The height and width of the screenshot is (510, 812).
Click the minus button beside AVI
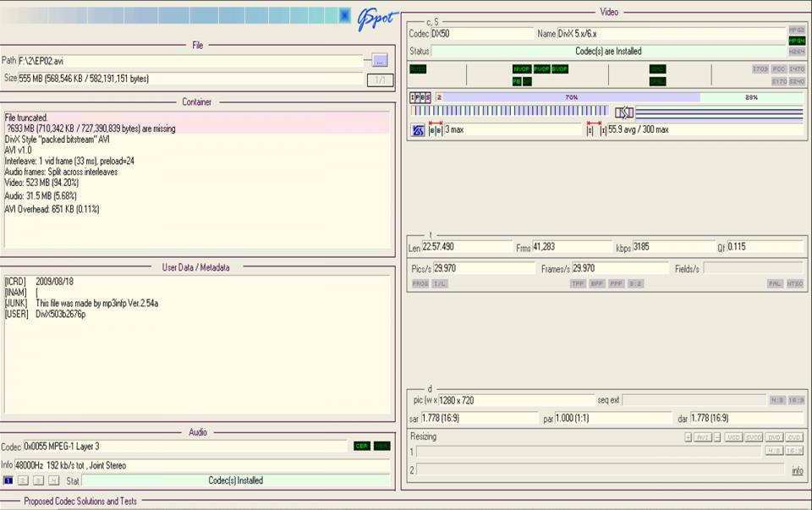pyautogui.click(x=717, y=437)
